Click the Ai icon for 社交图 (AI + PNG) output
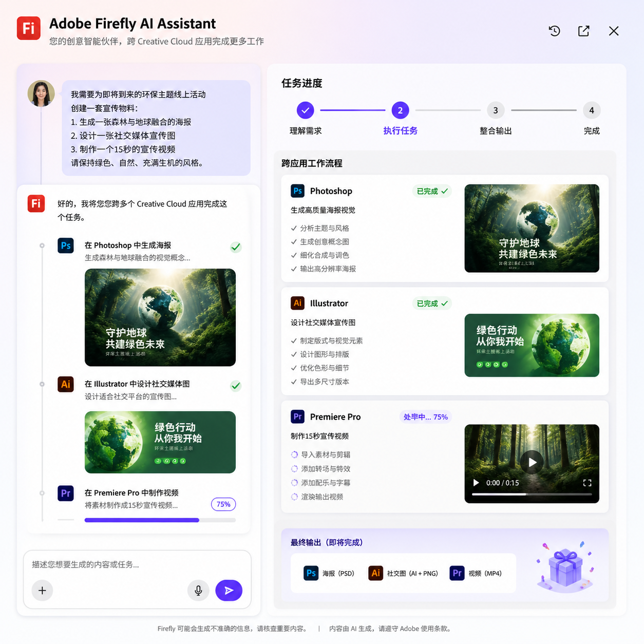This screenshot has width=644, height=644. tap(376, 573)
